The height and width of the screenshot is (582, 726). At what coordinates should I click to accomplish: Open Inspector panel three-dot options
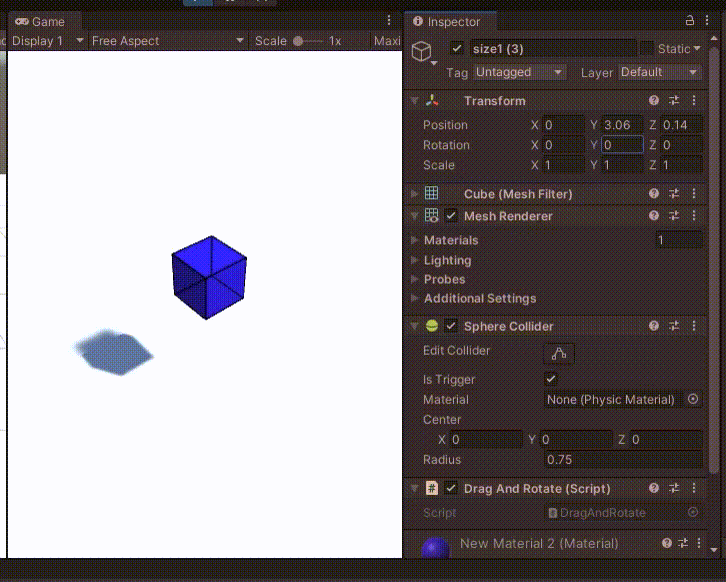coord(707,20)
